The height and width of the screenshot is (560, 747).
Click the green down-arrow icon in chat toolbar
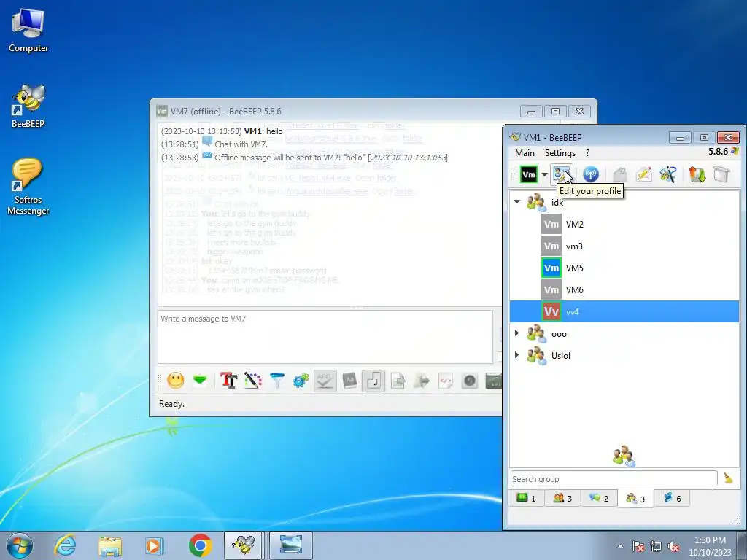(200, 381)
